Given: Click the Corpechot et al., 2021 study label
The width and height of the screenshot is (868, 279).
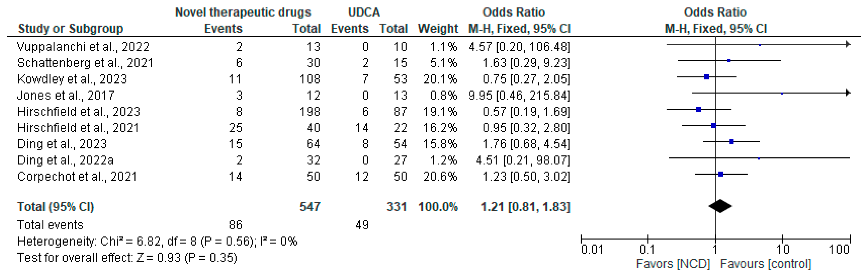Looking at the screenshot, I should pos(77,176).
